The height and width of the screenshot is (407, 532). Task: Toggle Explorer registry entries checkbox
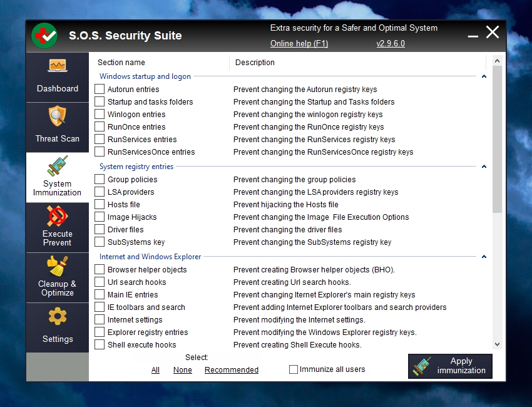(x=100, y=332)
